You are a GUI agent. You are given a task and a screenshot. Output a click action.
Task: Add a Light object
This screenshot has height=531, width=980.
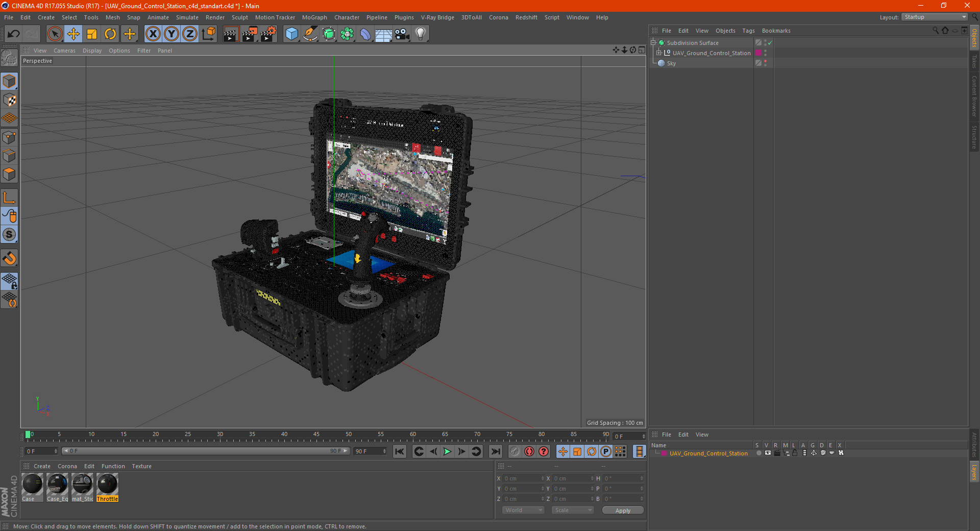(x=421, y=34)
